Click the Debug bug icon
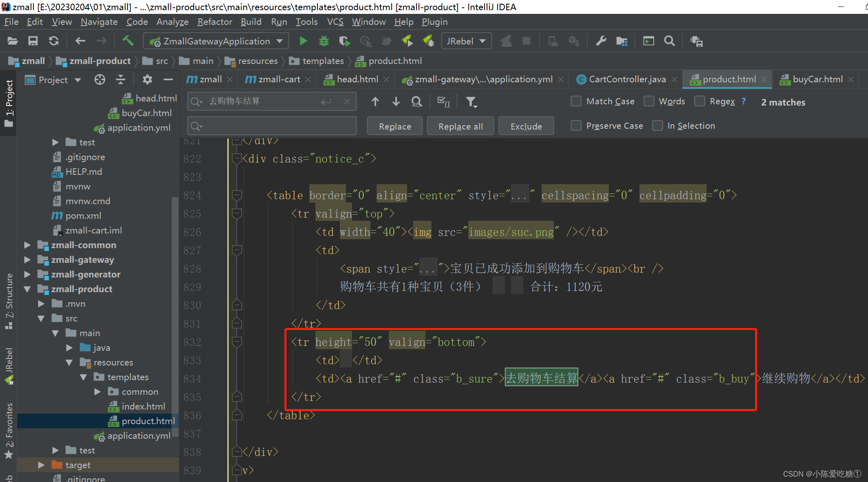Viewport: 868px width, 482px height. pos(324,41)
